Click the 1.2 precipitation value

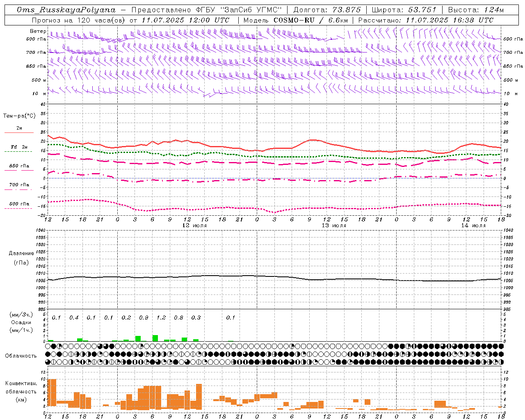pos(161,317)
